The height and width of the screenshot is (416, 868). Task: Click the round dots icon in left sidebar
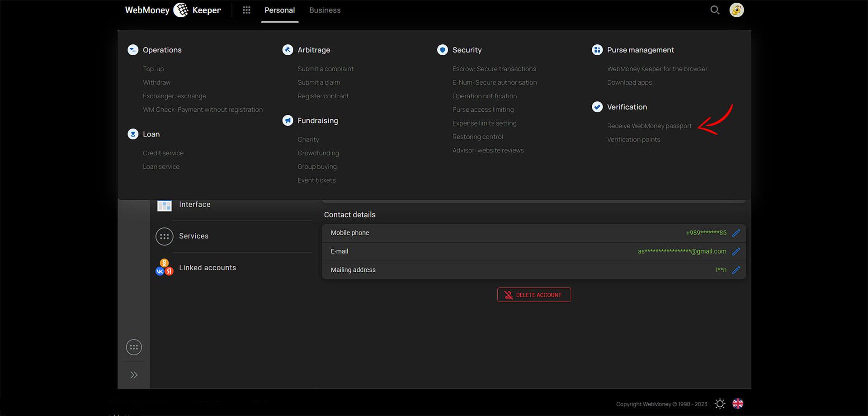[x=134, y=347]
